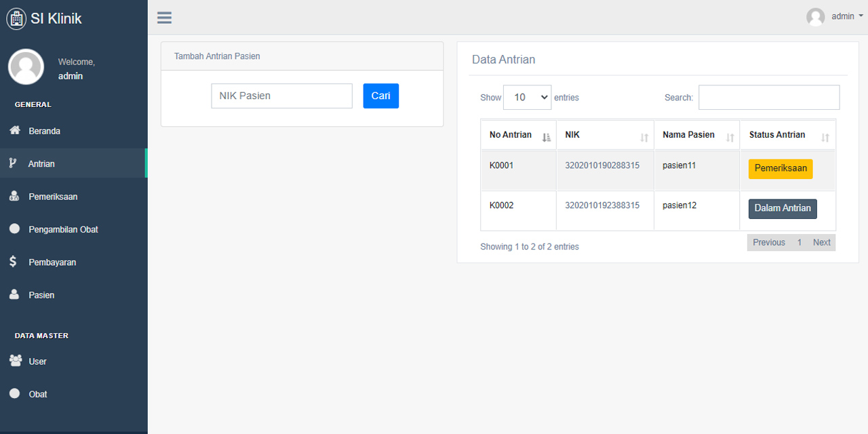Viewport: 868px width, 434px height.
Task: Click the Next pagination link
Action: point(821,243)
